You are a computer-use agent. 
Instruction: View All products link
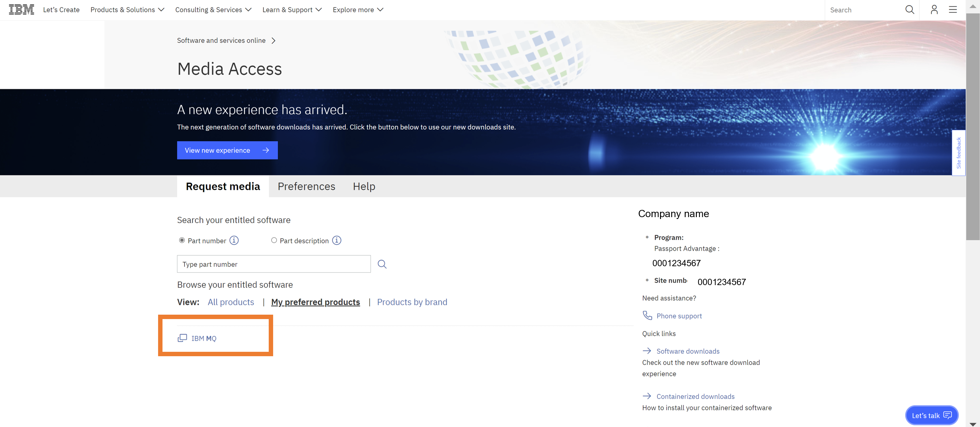click(231, 302)
